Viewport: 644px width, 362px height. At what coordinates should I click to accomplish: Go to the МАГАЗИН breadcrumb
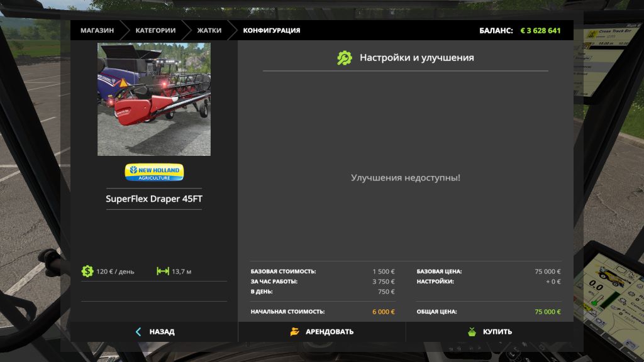(x=97, y=30)
